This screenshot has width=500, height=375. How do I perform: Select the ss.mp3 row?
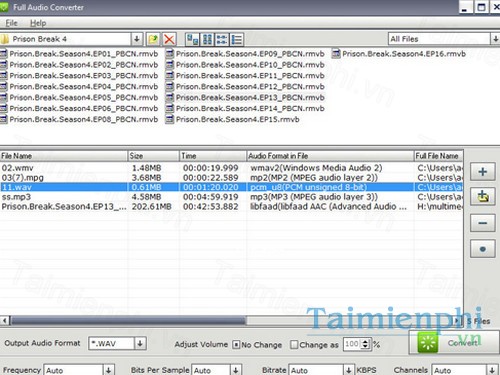click(x=231, y=197)
